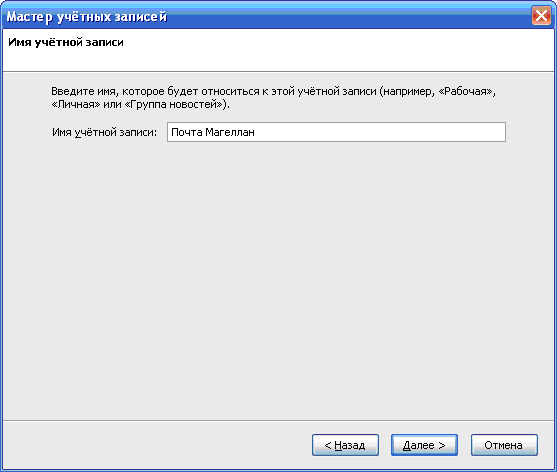Viewport: 557px width, 472px height.
Task: Click the instruction text starting with Введите имя
Action: (x=273, y=98)
